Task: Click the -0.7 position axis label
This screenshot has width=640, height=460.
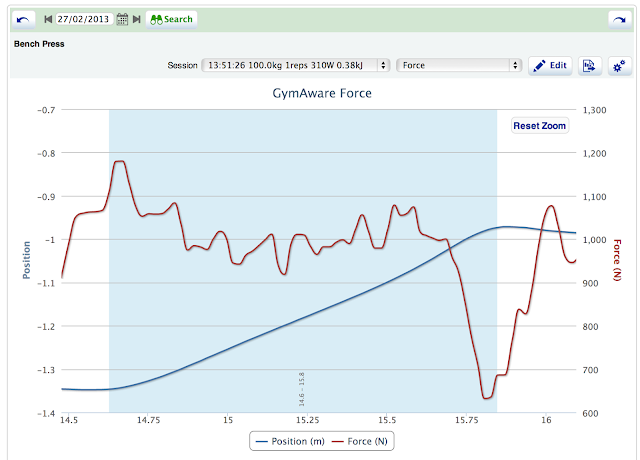Action: click(46, 110)
